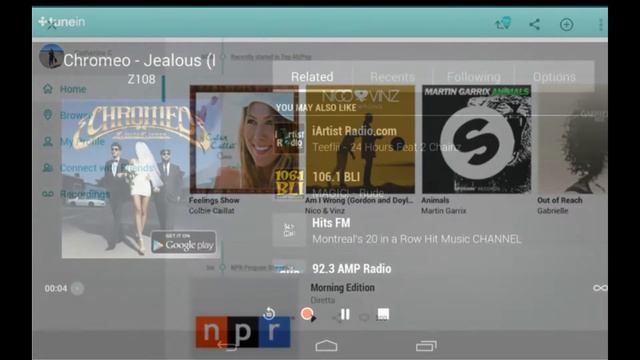Open the Am I Wrong cover art
This screenshot has width=640, height=360.
pos(360,139)
